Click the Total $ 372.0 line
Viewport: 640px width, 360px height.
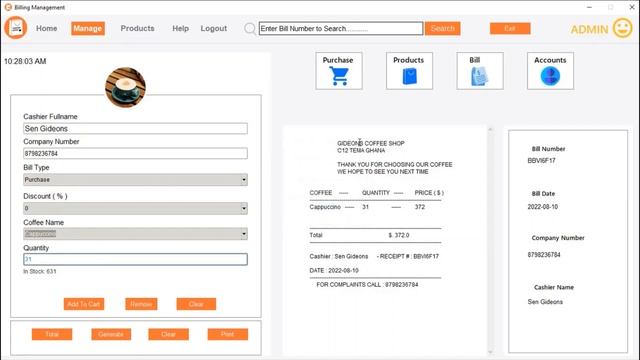tap(359, 235)
